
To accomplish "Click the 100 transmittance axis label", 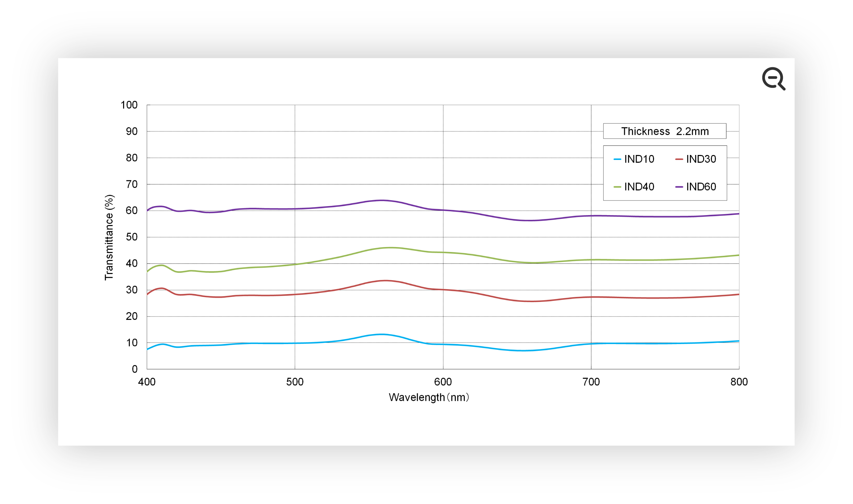I will pos(129,105).
